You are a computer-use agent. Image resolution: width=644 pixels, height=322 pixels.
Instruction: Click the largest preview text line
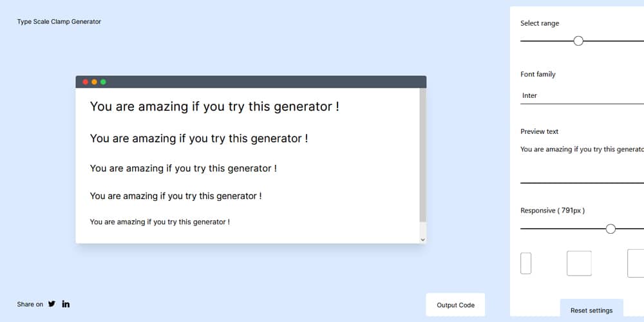pyautogui.click(x=214, y=107)
